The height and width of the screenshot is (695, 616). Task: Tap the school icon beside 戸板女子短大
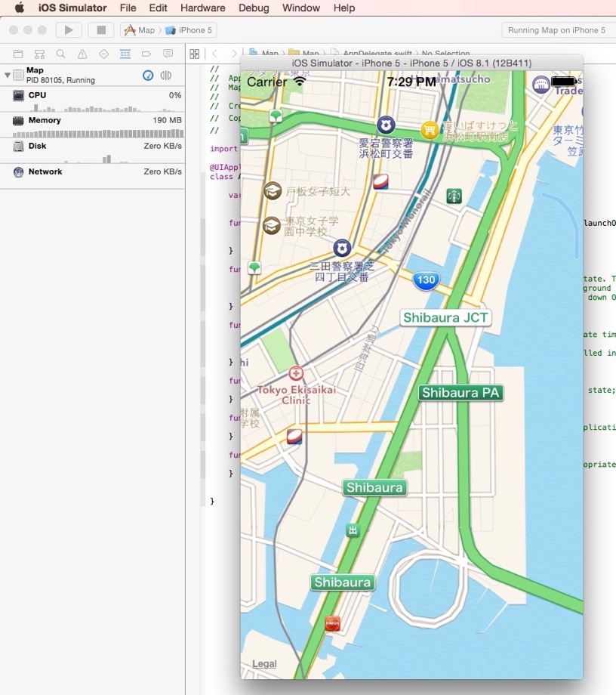[273, 191]
